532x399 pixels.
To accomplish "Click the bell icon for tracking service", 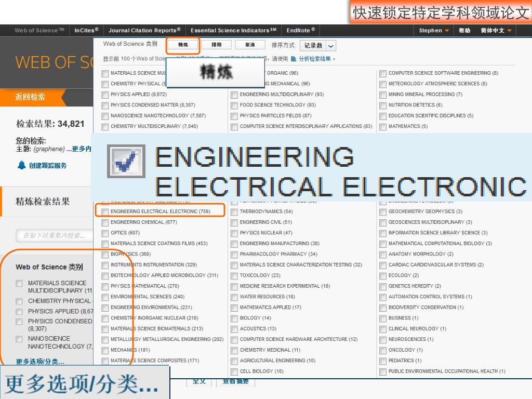I will click(21, 165).
